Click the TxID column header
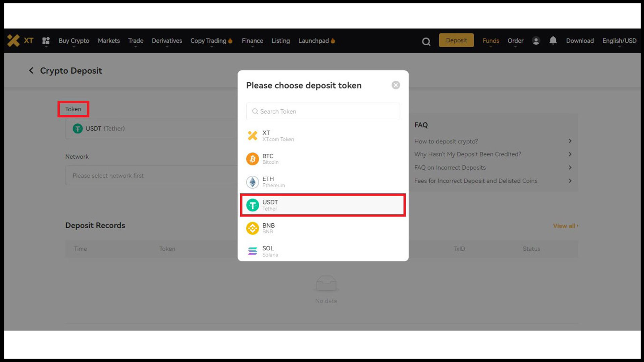Viewport: 644px width, 362px height. [459, 249]
